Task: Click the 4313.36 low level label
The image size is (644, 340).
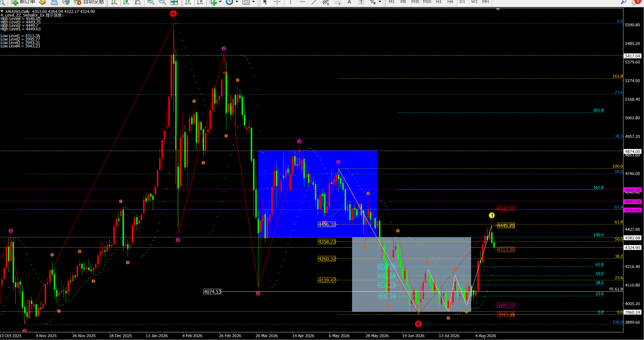Action: [x=506, y=250]
